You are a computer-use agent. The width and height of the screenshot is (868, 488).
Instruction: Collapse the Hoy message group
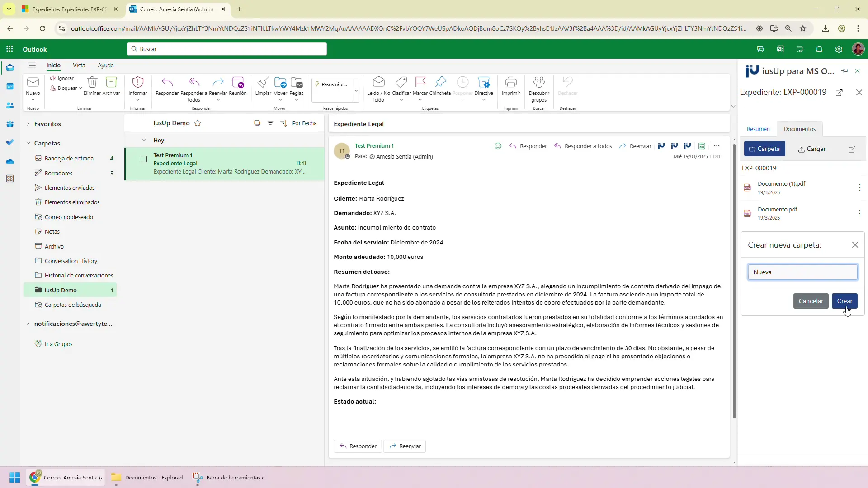(x=144, y=140)
